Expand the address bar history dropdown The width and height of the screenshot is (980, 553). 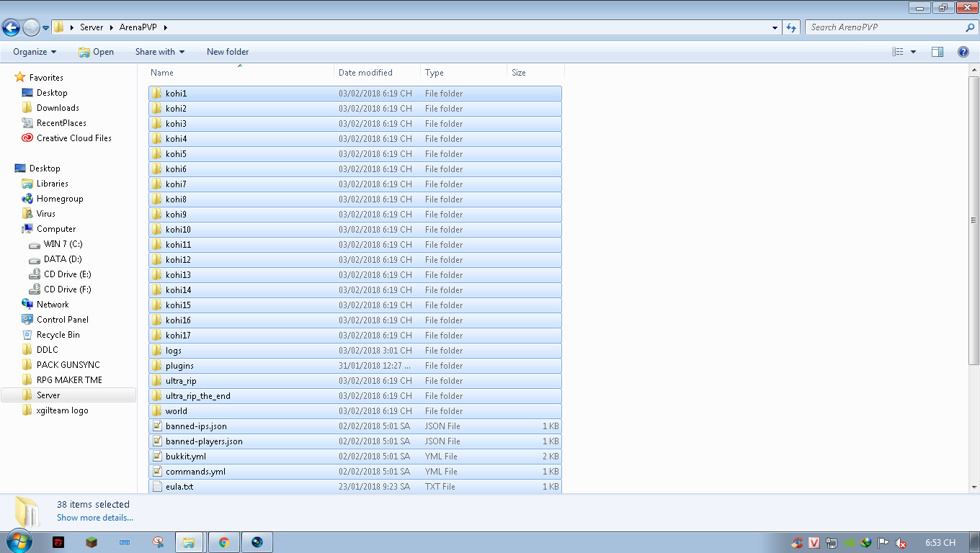point(775,27)
